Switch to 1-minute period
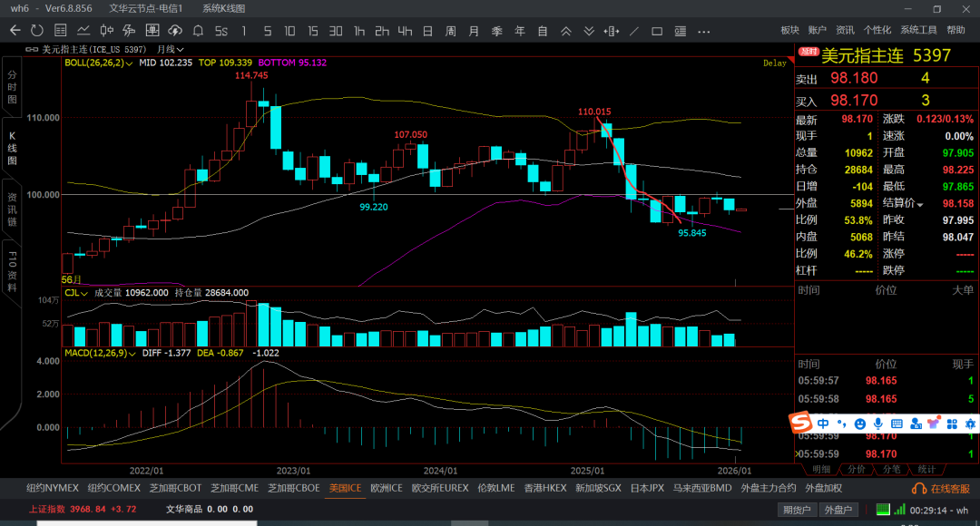This screenshot has height=526, width=980. [x=244, y=31]
